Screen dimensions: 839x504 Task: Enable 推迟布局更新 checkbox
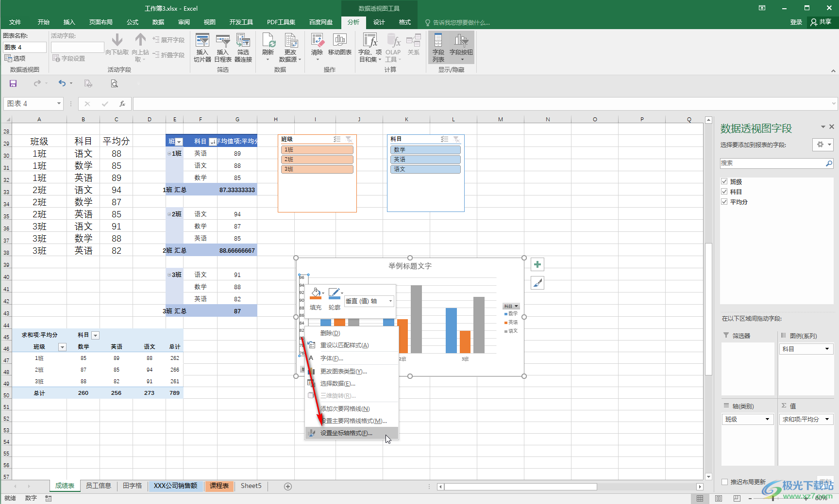tap(725, 482)
